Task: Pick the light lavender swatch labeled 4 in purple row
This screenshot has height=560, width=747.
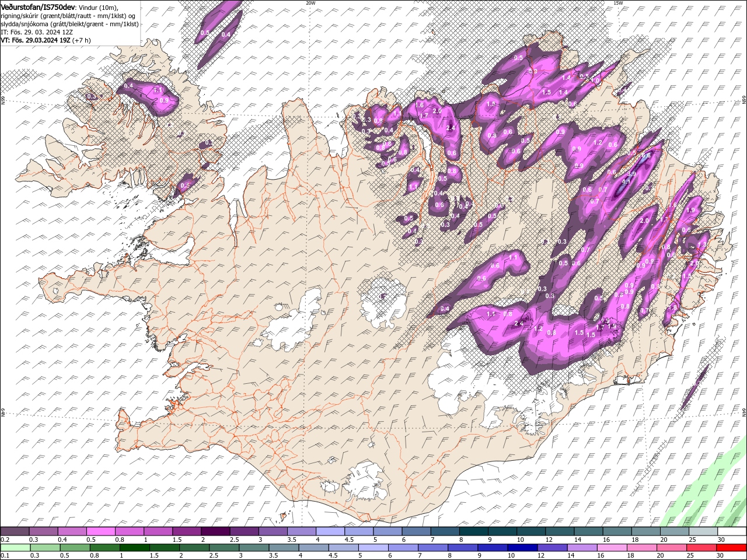Action: [330, 531]
